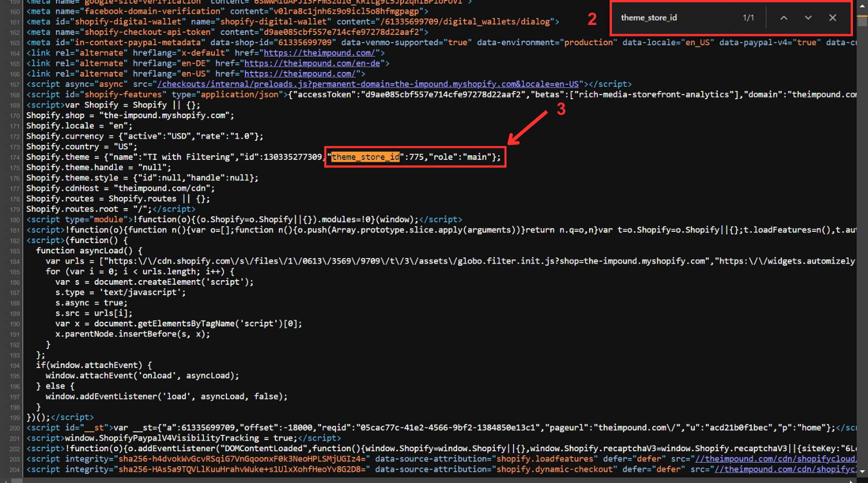Image resolution: width=868 pixels, height=483 pixels.
Task: Click line number 200
Action: 14,428
